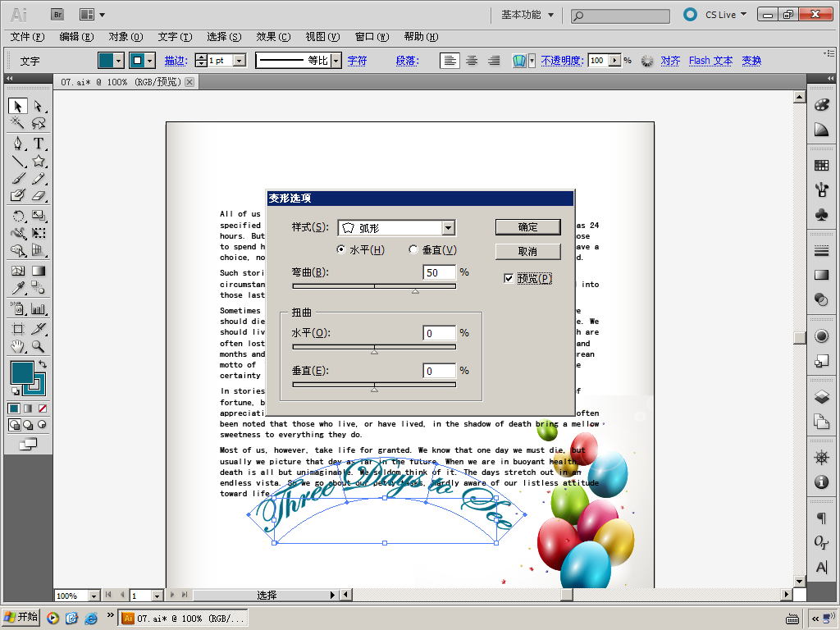Select the Zoom tool
The image size is (840, 630).
point(38,347)
